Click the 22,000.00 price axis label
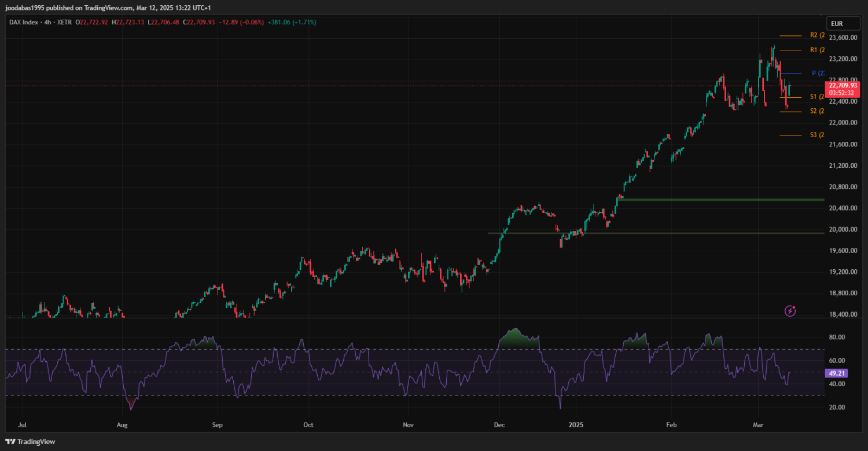The width and height of the screenshot is (868, 451). (843, 123)
